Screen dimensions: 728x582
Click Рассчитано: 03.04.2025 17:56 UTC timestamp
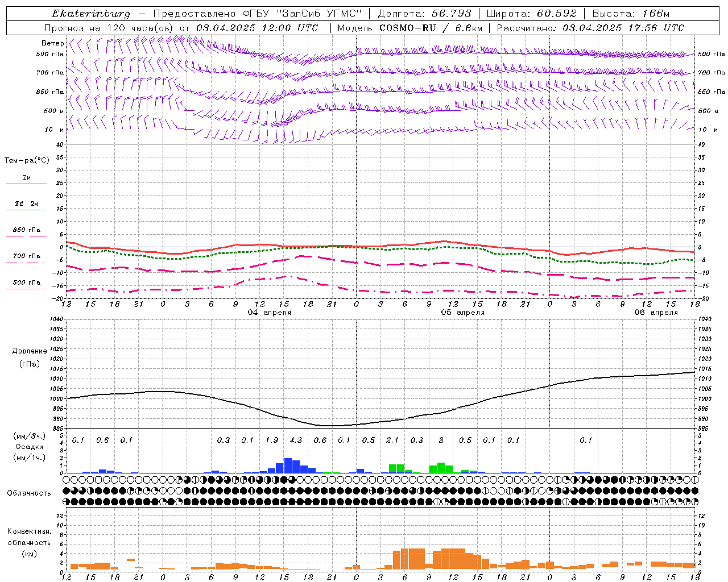coord(590,28)
